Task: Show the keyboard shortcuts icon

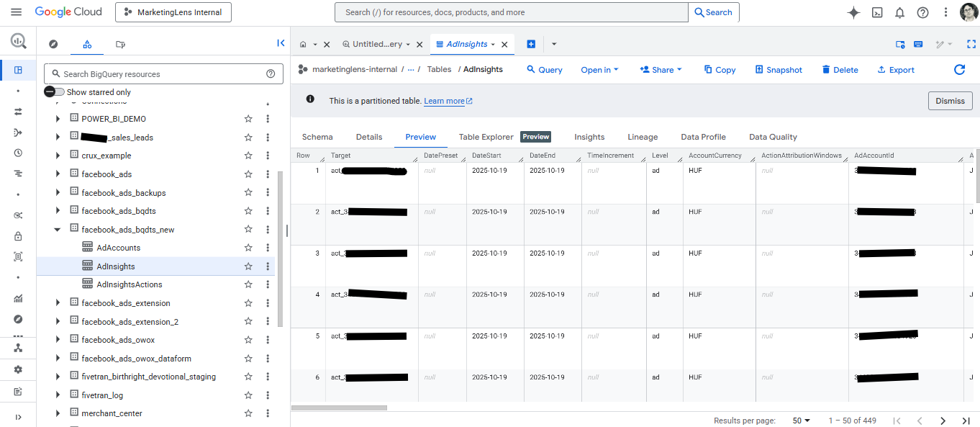Action: pyautogui.click(x=917, y=44)
